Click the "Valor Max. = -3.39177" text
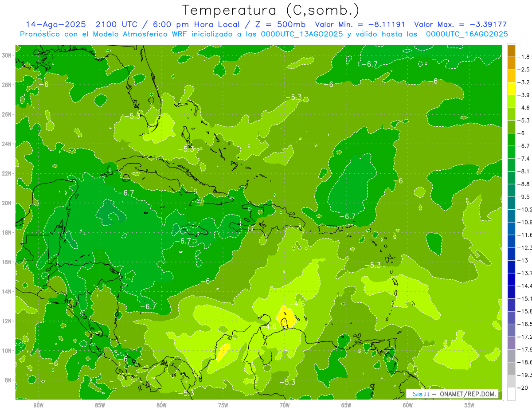The height and width of the screenshot is (411, 532). (460, 24)
